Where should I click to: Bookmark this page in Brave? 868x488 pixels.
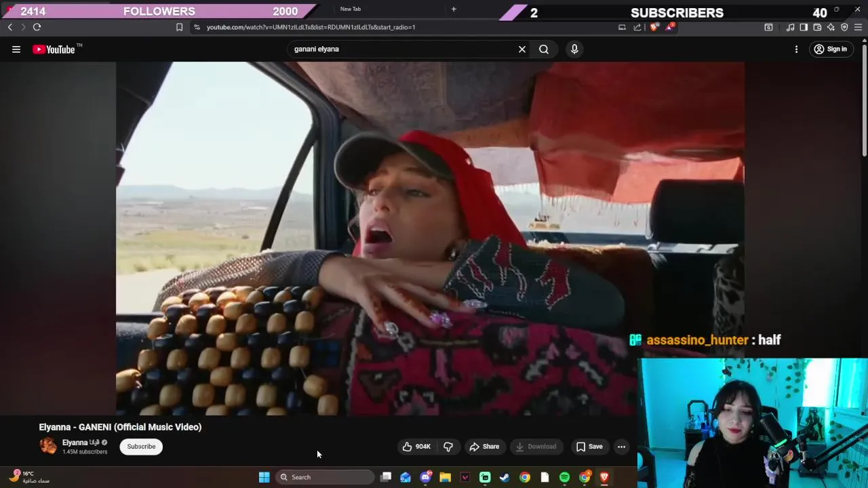tap(179, 27)
